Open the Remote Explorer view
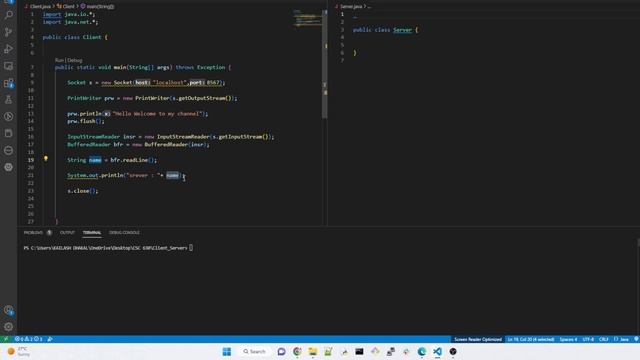Viewport: 640px width, 360px height. click(8, 66)
